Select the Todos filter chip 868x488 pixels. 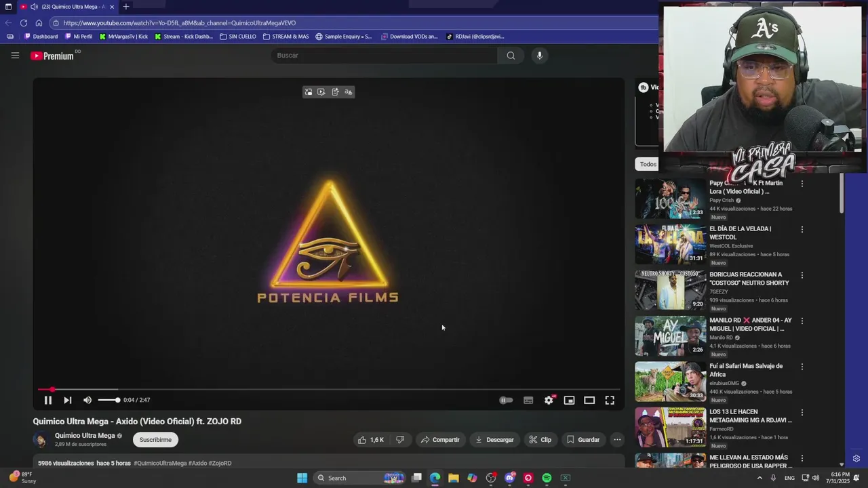click(648, 164)
